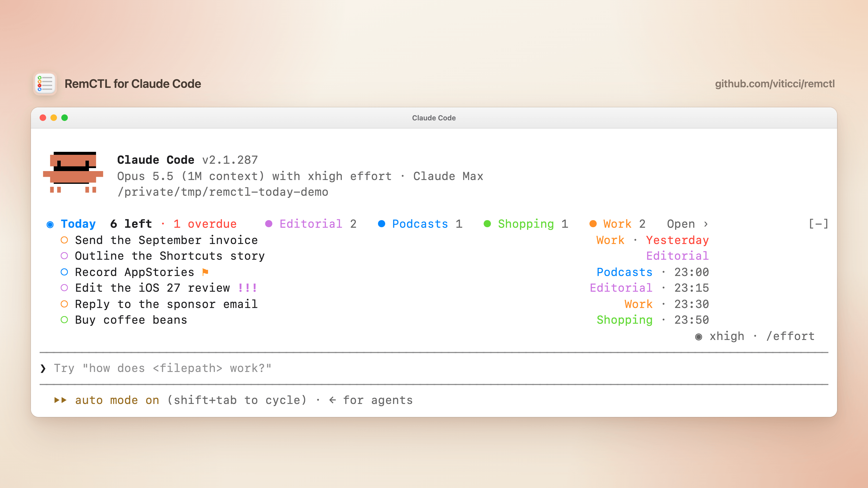Click the Claude Code pixel mascot logo
The height and width of the screenshot is (488, 868).
click(73, 172)
